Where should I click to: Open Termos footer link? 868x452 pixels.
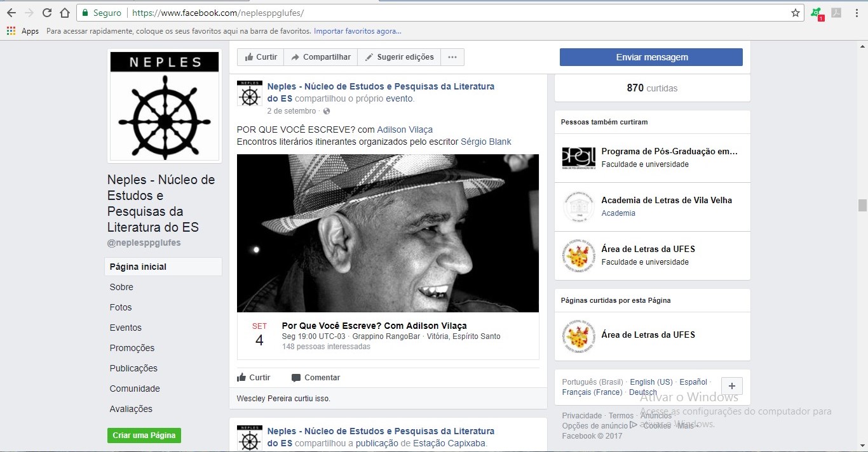point(621,416)
